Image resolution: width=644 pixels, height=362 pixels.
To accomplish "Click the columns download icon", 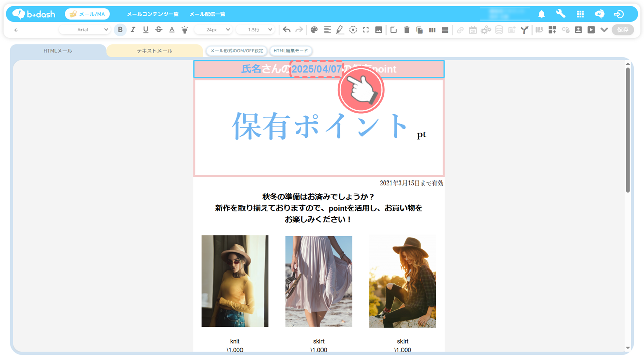I will tap(539, 30).
